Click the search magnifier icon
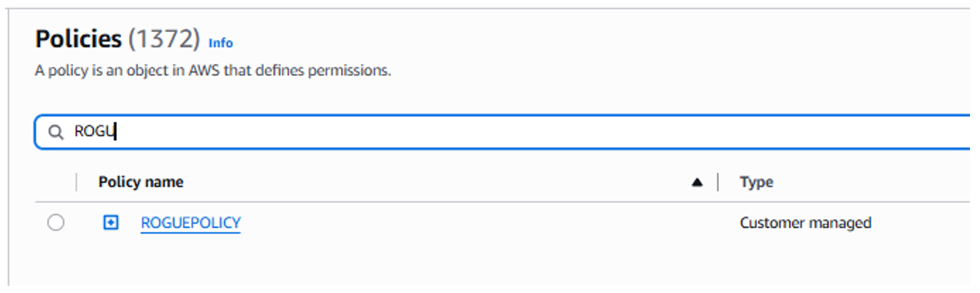Image resolution: width=980 pixels, height=293 pixels. pos(55,132)
